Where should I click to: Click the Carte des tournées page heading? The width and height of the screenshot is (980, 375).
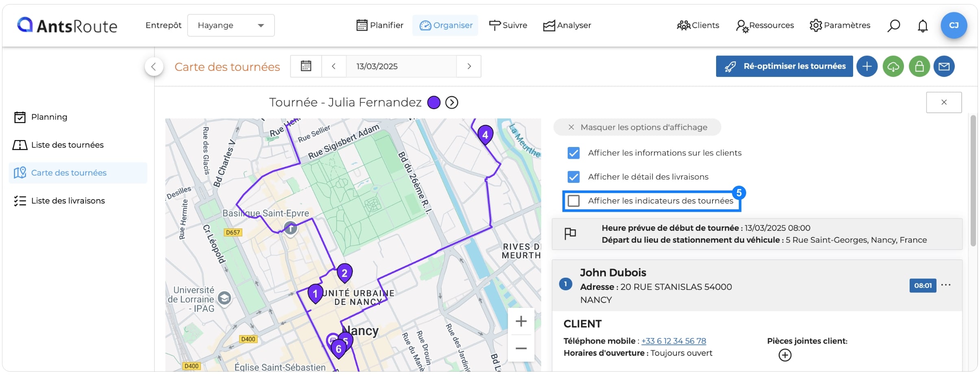click(x=227, y=67)
